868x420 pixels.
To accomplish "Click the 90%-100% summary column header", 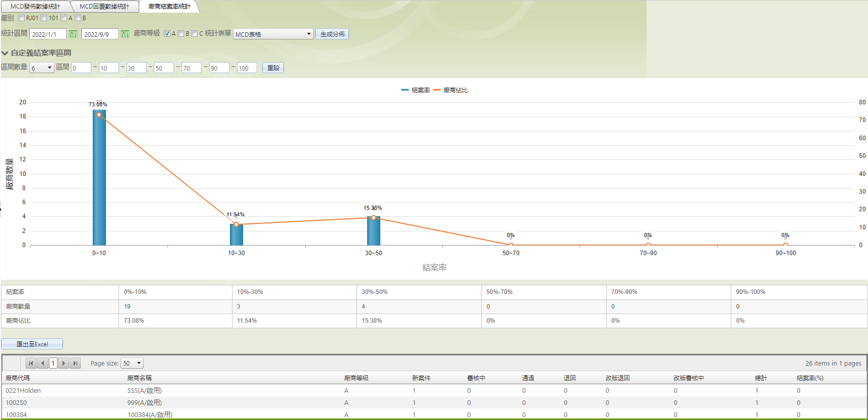I will [799, 292].
